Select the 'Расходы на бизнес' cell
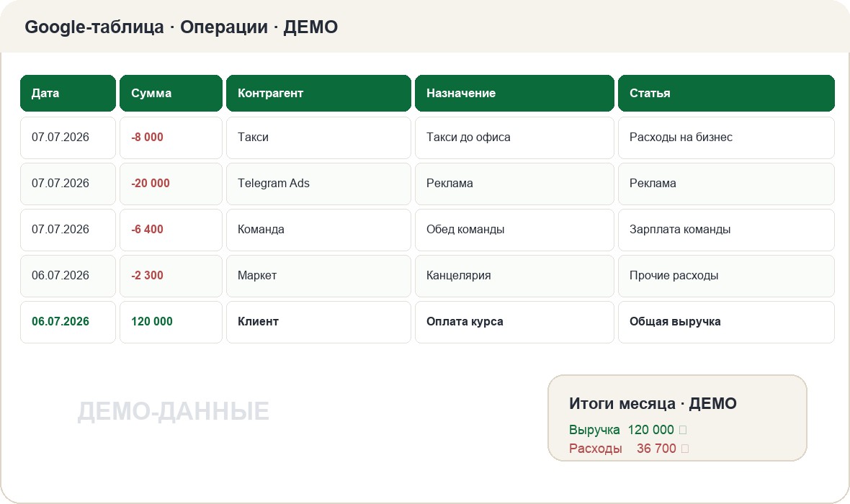Image resolution: width=850 pixels, height=504 pixels. 726,138
